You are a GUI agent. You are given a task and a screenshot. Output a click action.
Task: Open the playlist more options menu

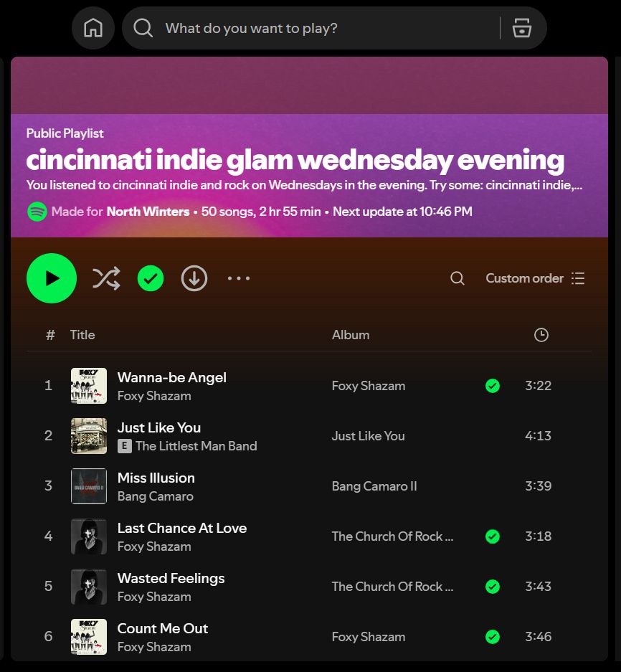tap(239, 278)
